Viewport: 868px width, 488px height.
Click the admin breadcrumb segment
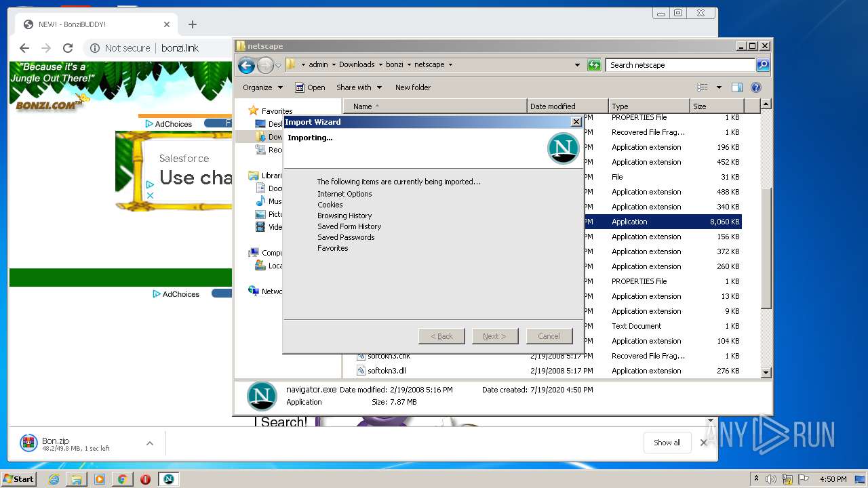318,65
